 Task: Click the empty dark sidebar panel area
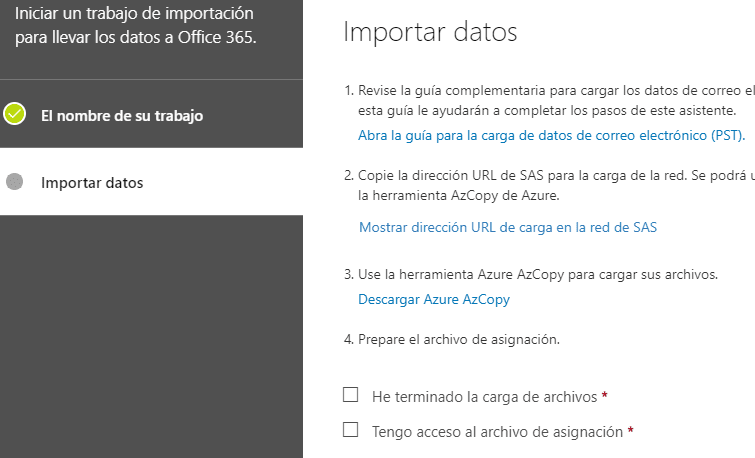tap(151, 336)
